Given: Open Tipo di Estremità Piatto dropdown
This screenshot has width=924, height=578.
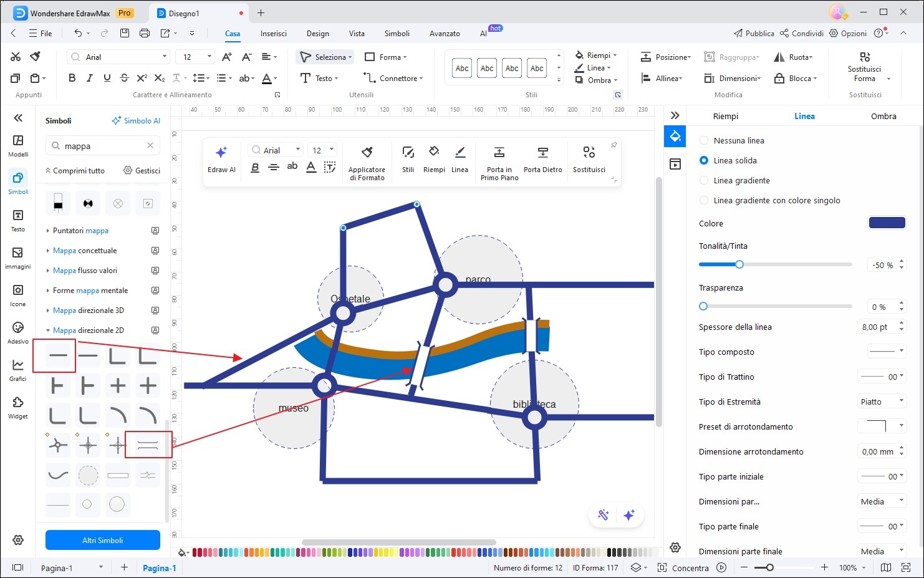Looking at the screenshot, I should pos(882,402).
